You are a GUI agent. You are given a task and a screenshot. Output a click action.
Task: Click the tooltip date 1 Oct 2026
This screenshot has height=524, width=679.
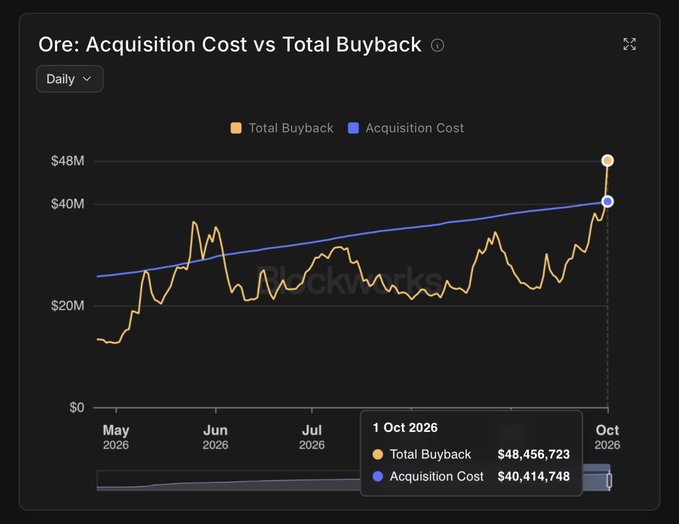(405, 428)
